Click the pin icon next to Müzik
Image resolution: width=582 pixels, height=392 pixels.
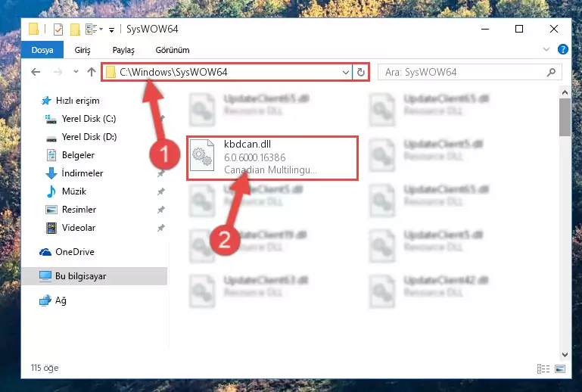tap(160, 191)
